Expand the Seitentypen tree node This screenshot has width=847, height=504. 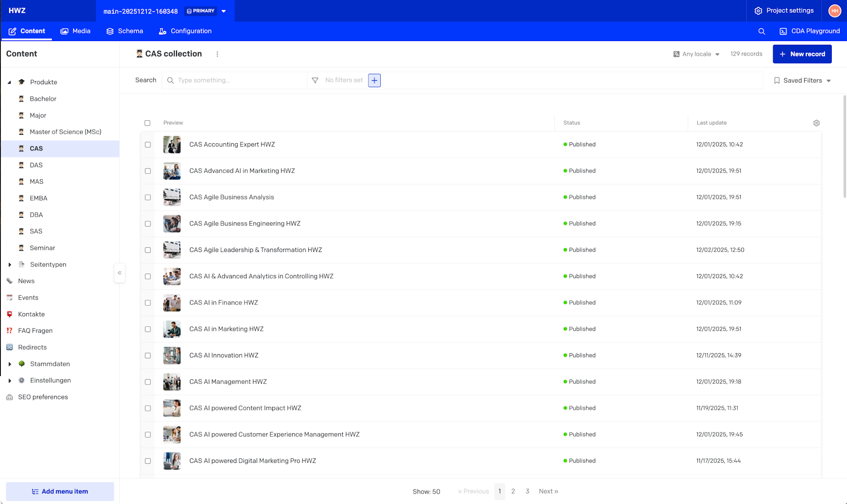point(10,265)
